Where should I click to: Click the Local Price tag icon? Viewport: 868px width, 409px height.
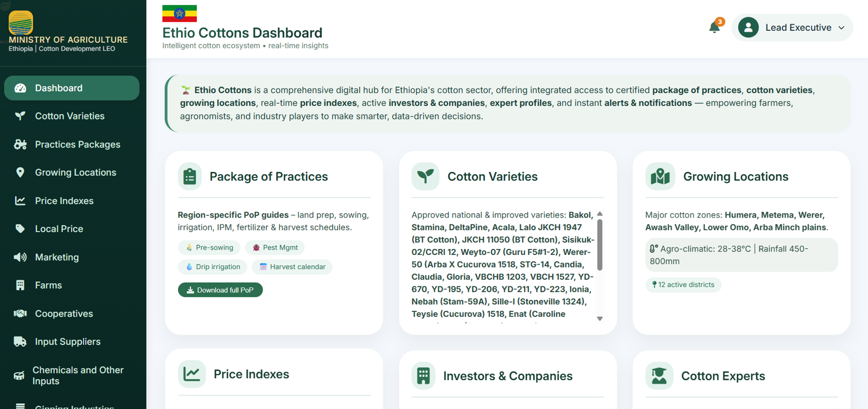point(20,229)
